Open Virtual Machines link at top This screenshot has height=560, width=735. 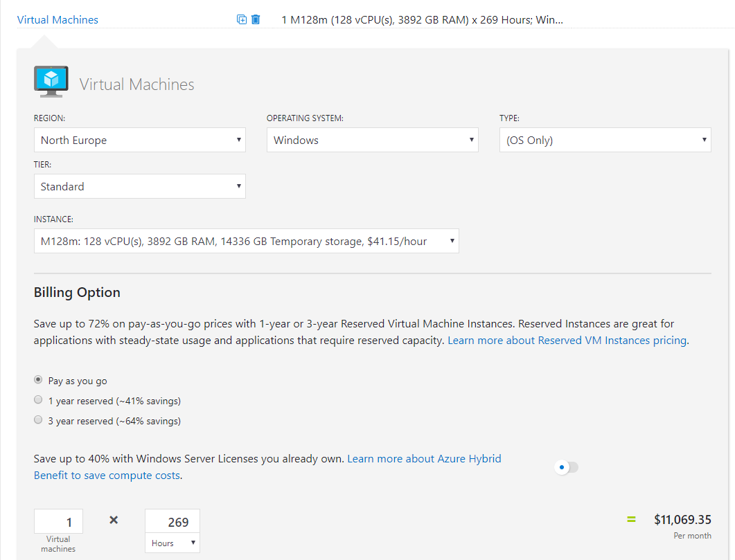click(57, 20)
